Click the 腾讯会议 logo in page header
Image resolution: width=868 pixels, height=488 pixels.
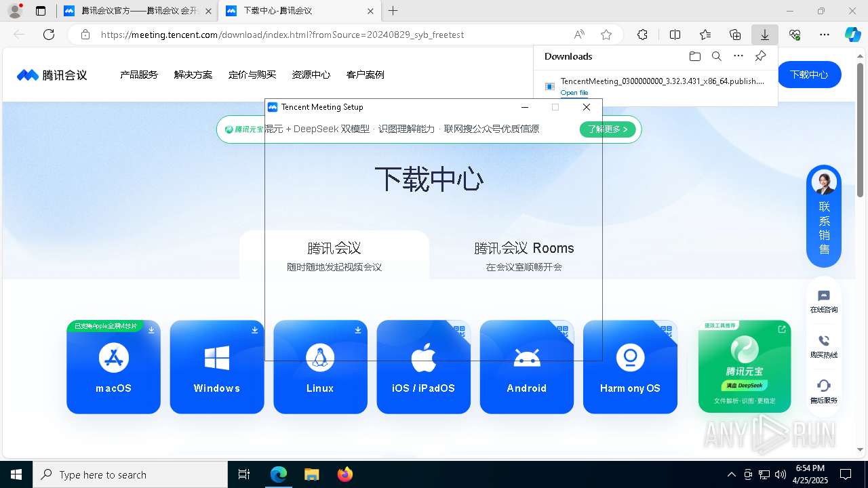point(52,75)
